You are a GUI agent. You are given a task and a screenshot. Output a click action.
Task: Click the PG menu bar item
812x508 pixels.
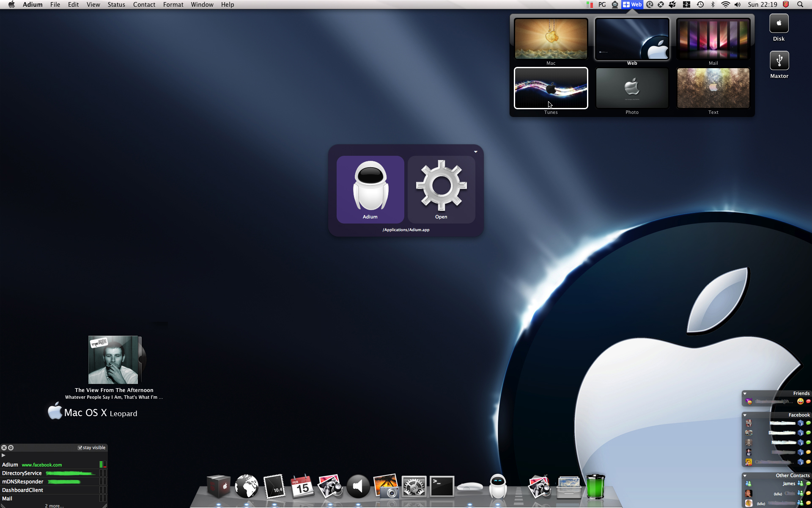point(602,5)
